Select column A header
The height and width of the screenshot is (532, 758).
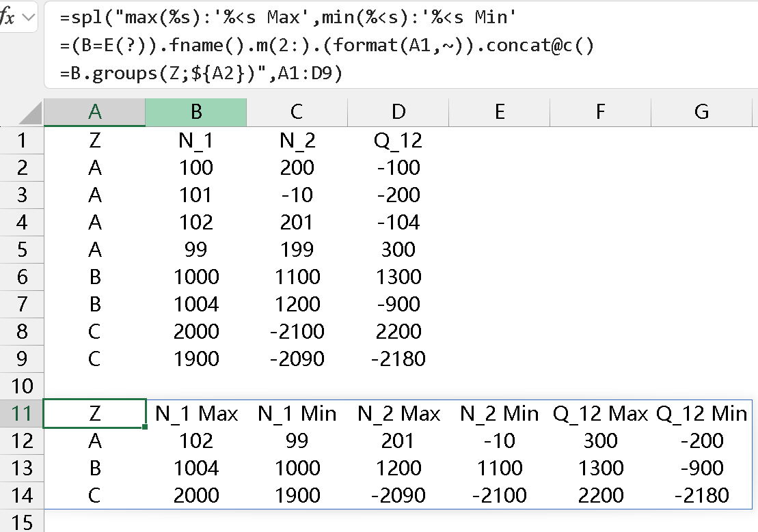pyautogui.click(x=94, y=113)
